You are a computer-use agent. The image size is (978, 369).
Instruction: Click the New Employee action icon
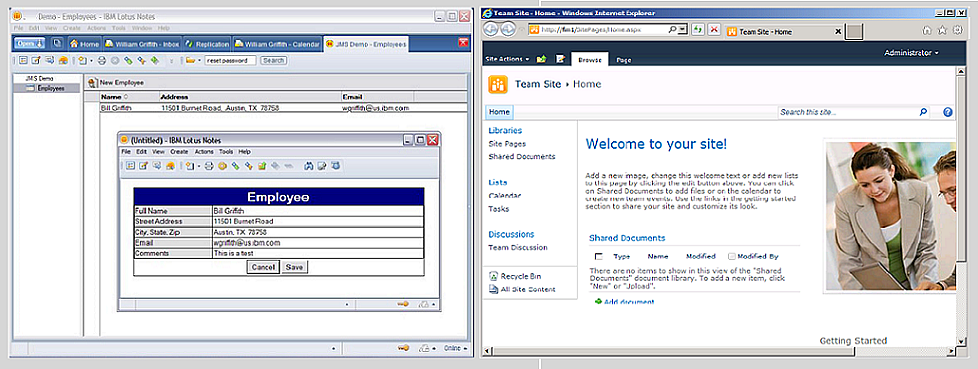[x=92, y=82]
